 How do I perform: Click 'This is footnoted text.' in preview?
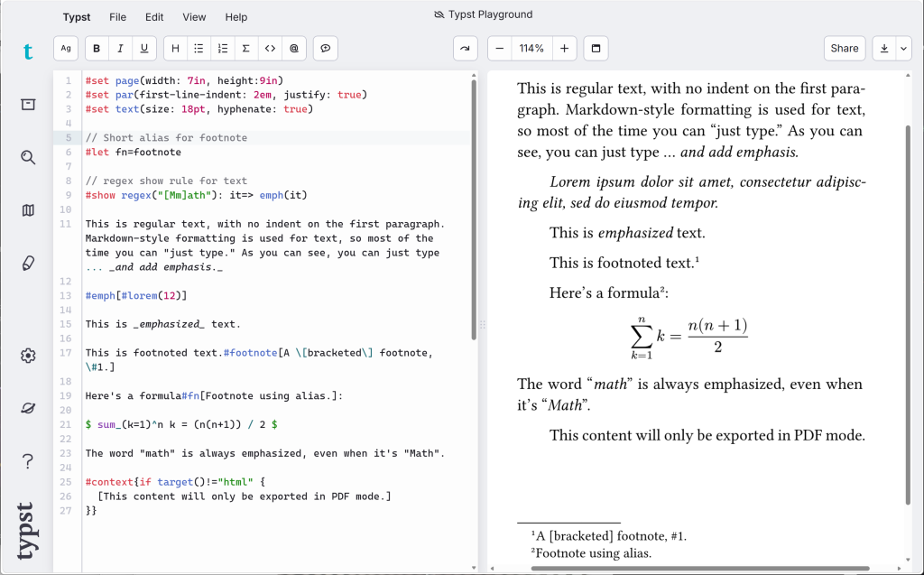pyautogui.click(x=622, y=263)
